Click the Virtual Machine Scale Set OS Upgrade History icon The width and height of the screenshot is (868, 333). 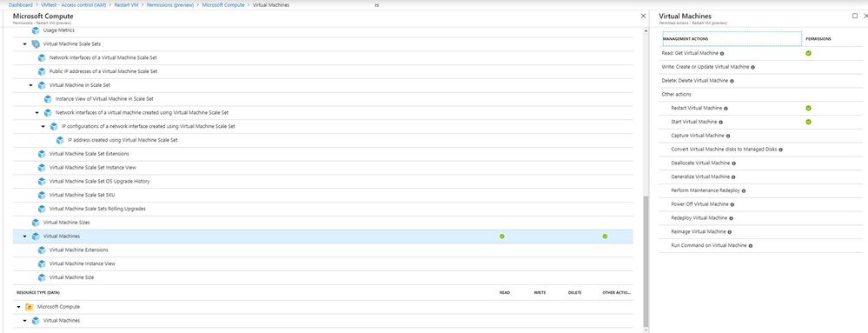tap(42, 181)
